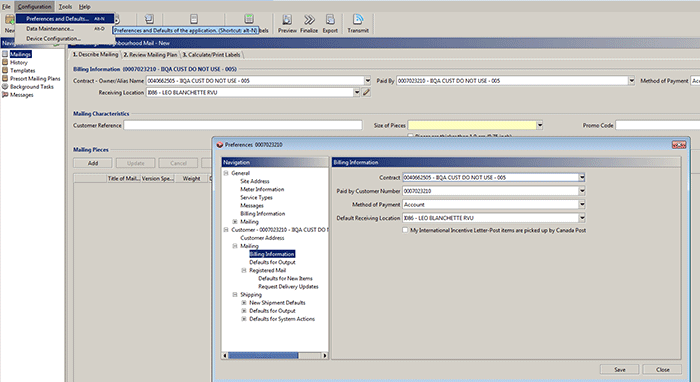Click the Update button under Mailing Pieces
The height and width of the screenshot is (382, 700).
[x=136, y=163]
